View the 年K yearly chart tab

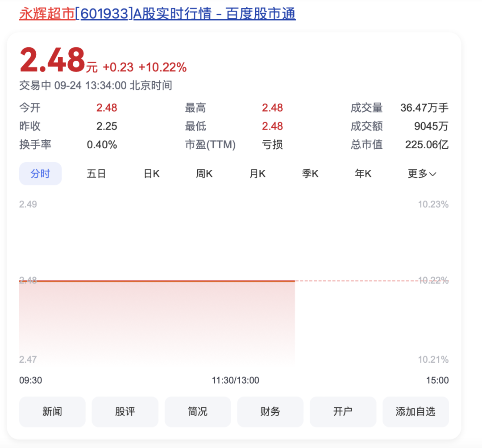(363, 174)
